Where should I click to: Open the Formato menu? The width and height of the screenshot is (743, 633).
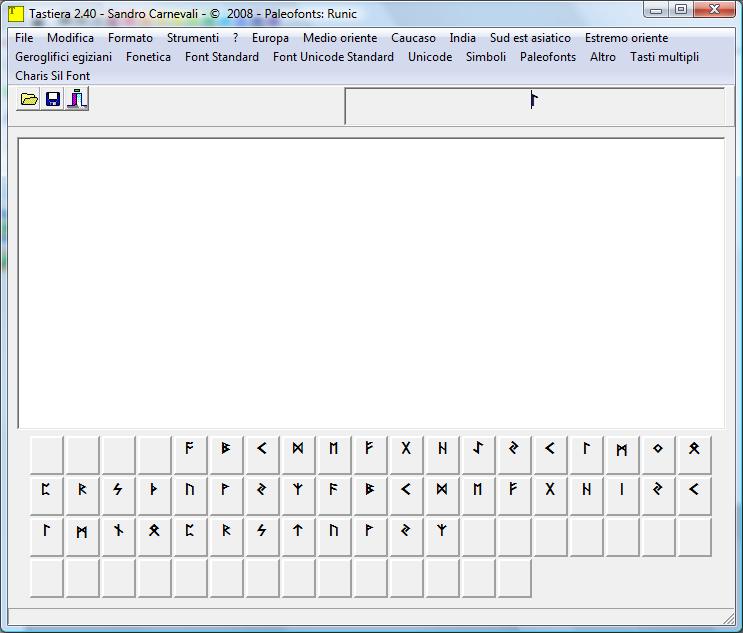point(130,38)
